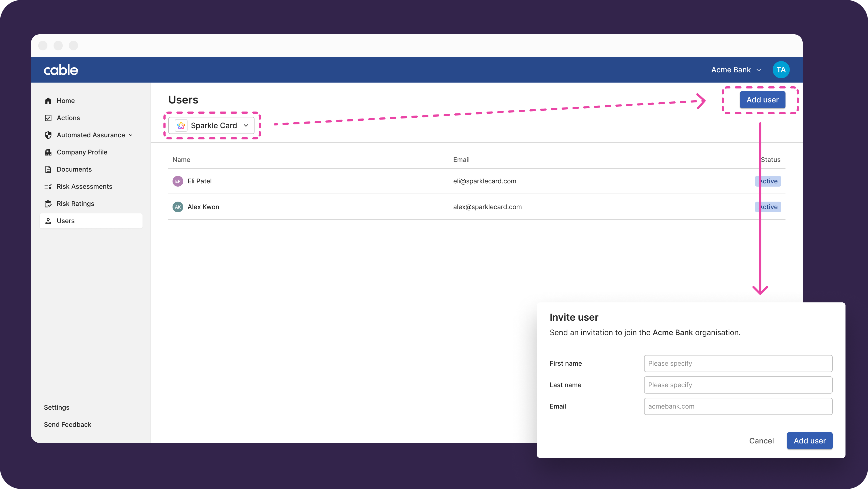The height and width of the screenshot is (489, 868).
Task: Click the Company Profile building icon
Action: [x=48, y=152]
